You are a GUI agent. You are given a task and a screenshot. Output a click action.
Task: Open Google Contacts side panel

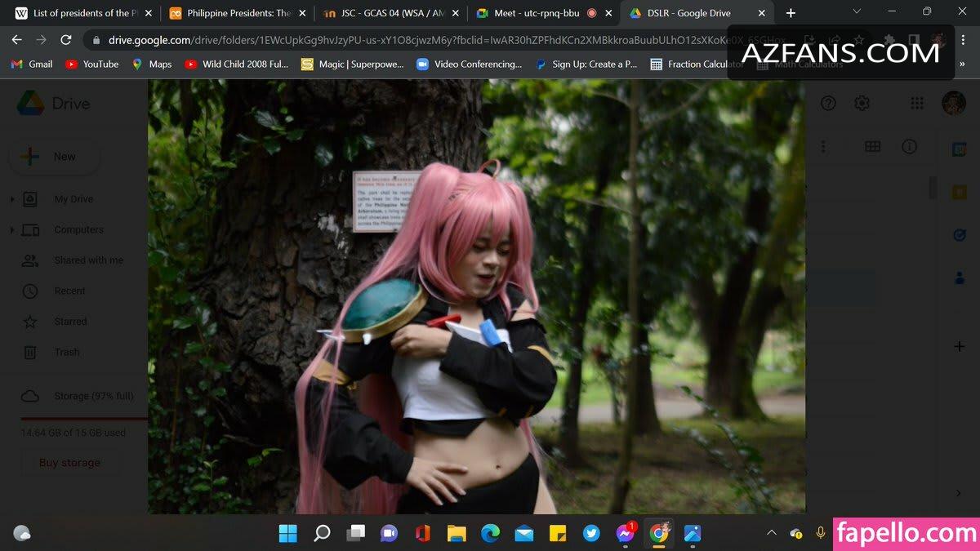tap(960, 278)
